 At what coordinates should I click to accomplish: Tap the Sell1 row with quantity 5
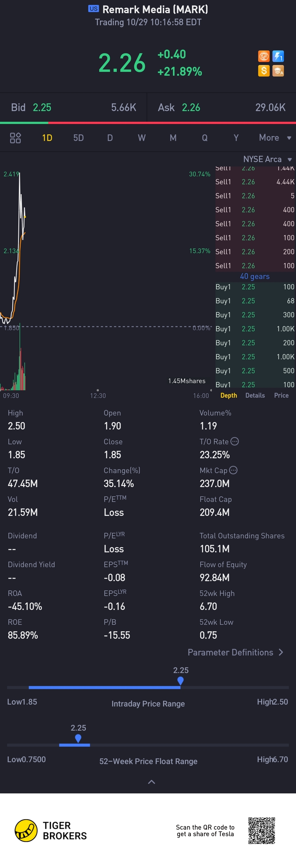coord(255,196)
